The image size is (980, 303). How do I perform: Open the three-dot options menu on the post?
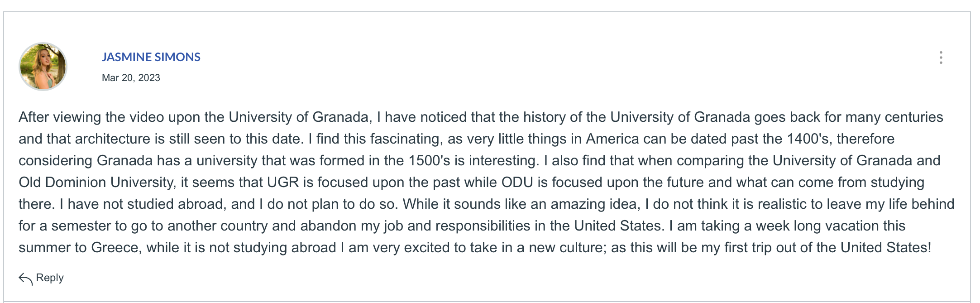[941, 58]
